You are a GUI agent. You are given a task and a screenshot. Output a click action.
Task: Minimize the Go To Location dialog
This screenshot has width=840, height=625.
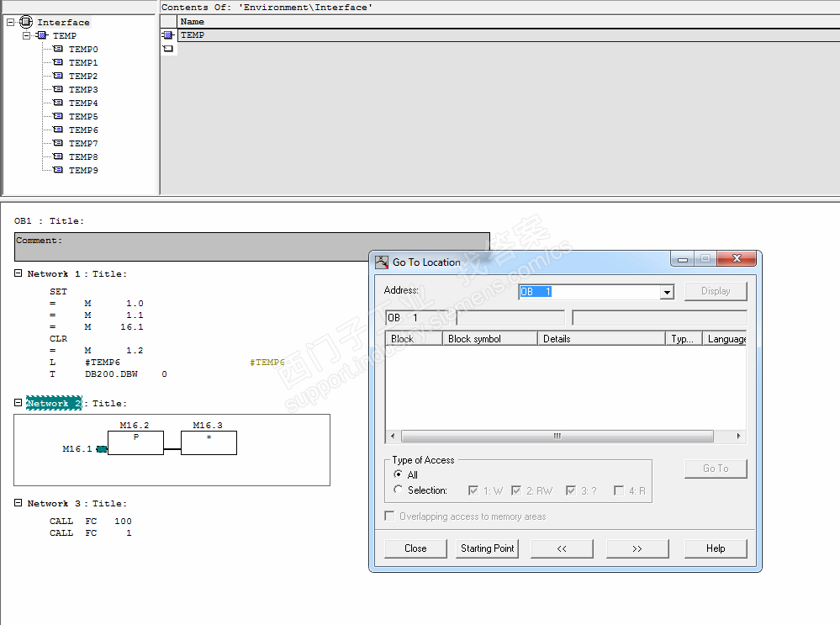[x=683, y=258]
